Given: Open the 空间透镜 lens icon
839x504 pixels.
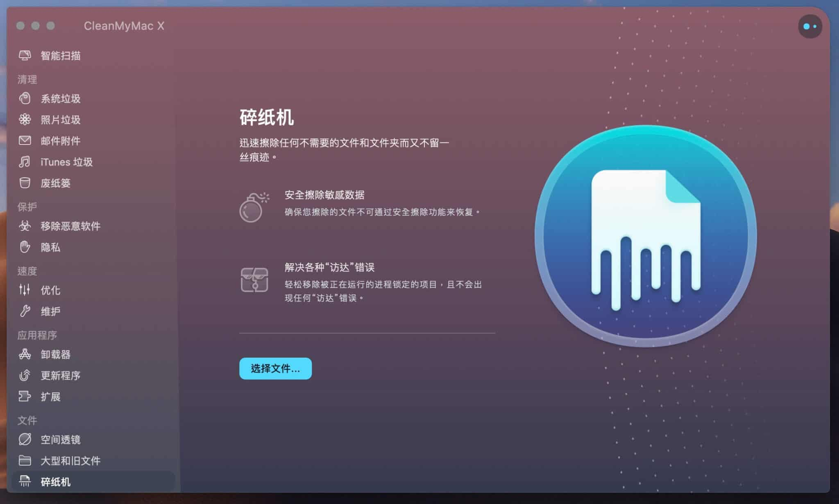Looking at the screenshot, I should pyautogui.click(x=25, y=439).
